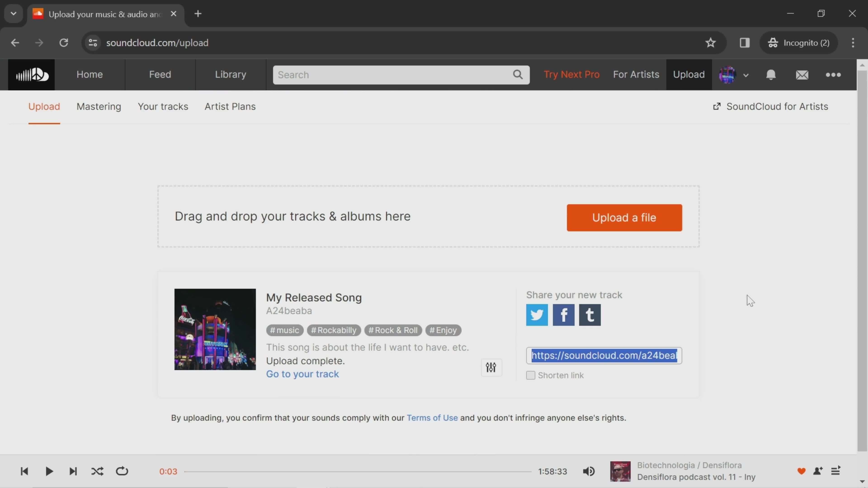Enable shuffle playback mode
This screenshot has height=488, width=868.
97,471
